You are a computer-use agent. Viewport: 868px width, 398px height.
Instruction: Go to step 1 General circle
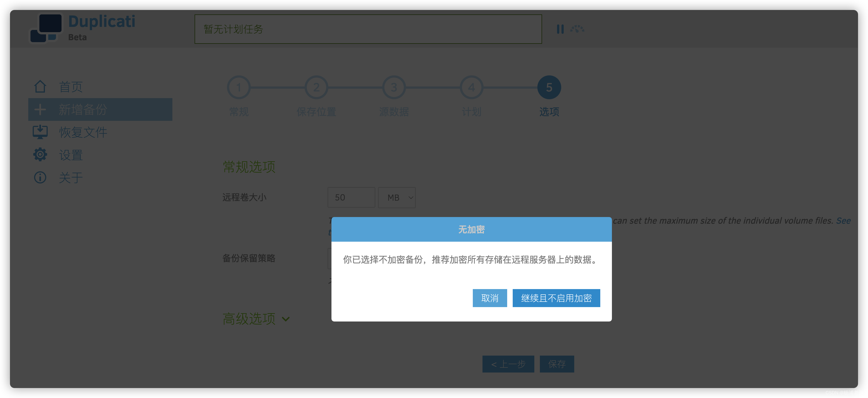pos(239,87)
